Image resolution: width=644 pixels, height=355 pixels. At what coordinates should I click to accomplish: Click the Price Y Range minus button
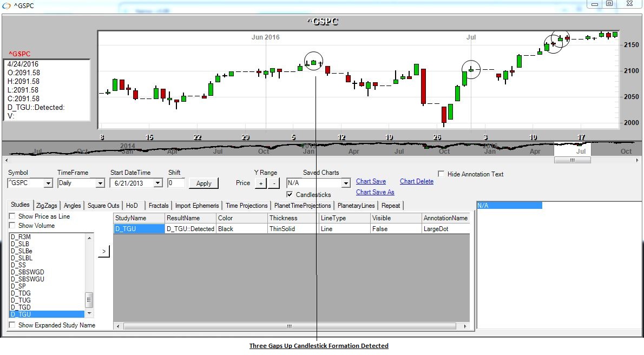273,183
